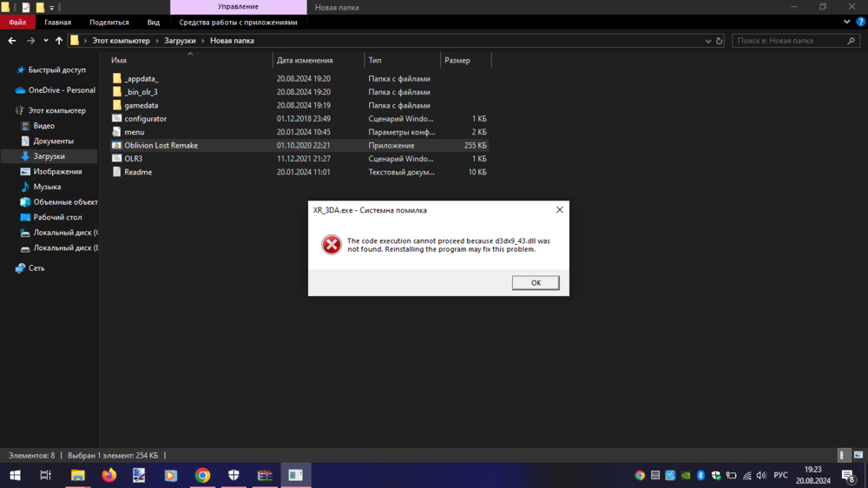Click OK in the XR_3DA.exe error dialog
Screen dimensions: 868x488
coord(536,282)
